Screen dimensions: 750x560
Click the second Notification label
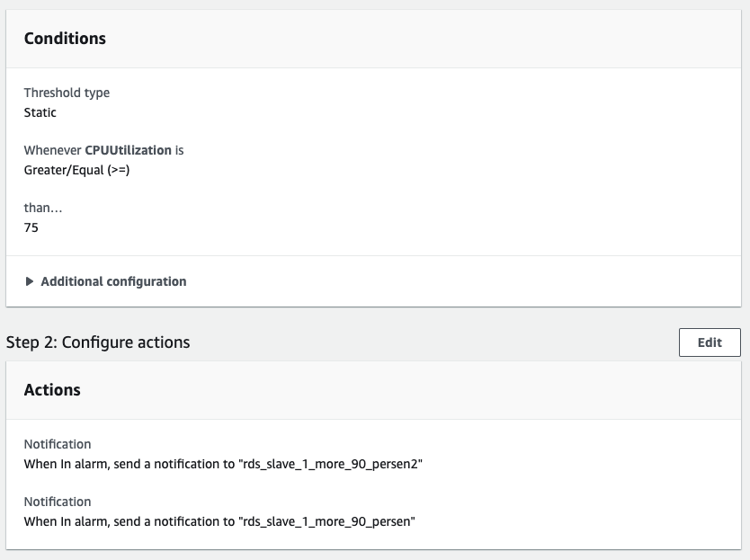pyautogui.click(x=58, y=502)
